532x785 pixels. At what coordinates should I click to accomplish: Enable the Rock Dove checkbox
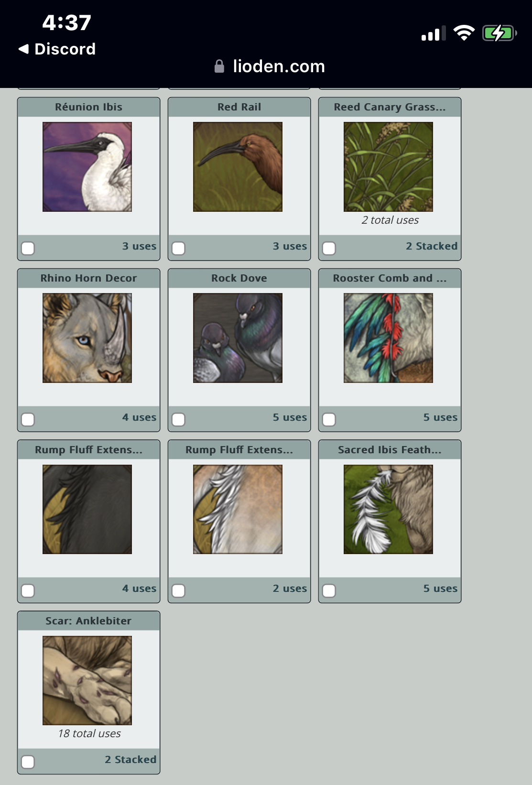tap(179, 419)
